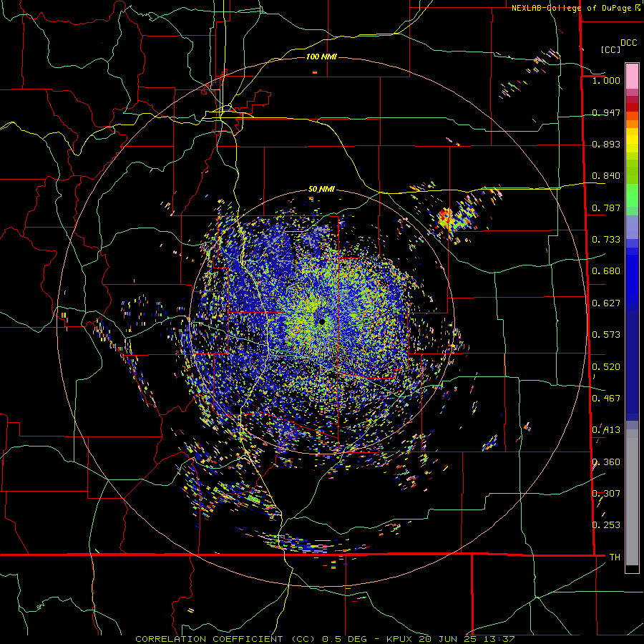Select the 0.467 color scale value
644x644 pixels.
pos(606,399)
